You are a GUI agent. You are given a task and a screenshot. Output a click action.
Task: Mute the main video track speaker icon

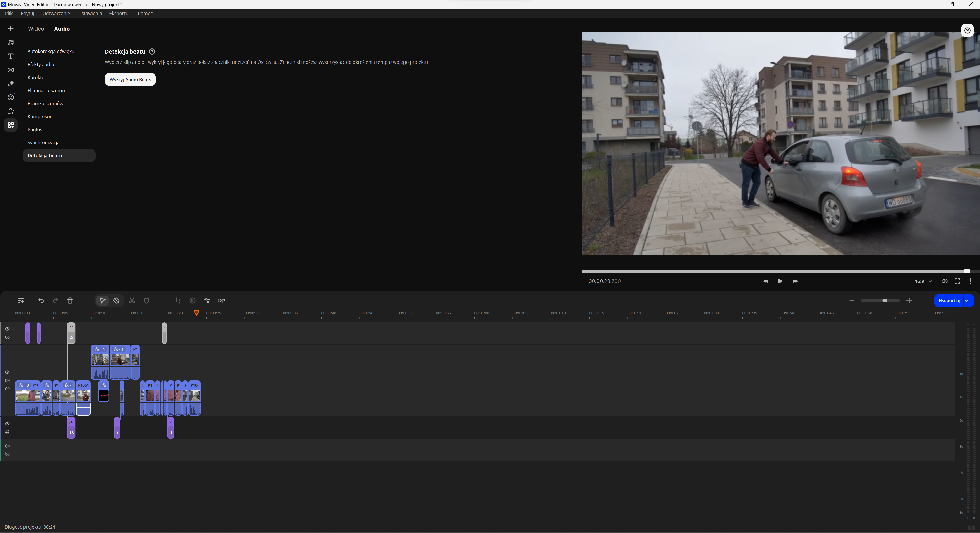(x=7, y=380)
